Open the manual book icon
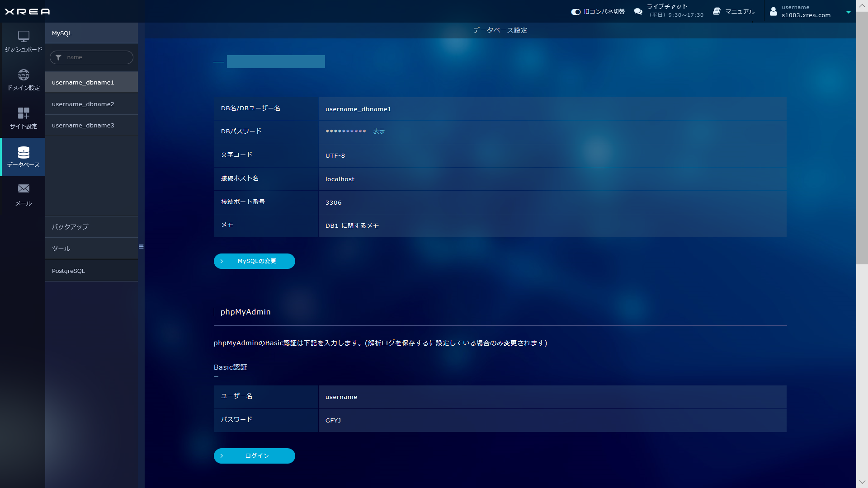Screen dimensions: 868x488 click(x=717, y=11)
